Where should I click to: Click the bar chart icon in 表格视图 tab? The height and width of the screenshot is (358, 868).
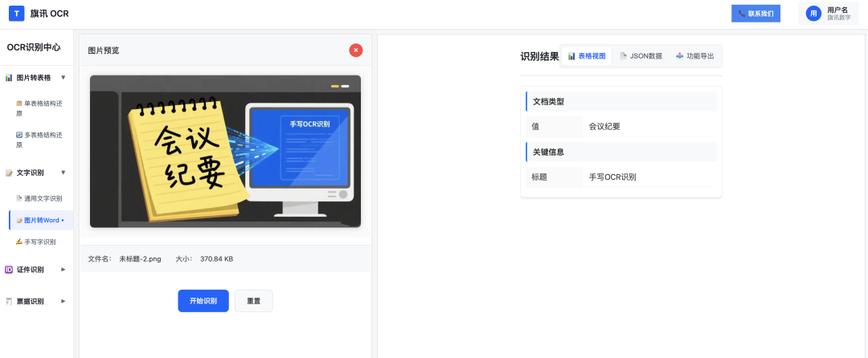tap(572, 56)
